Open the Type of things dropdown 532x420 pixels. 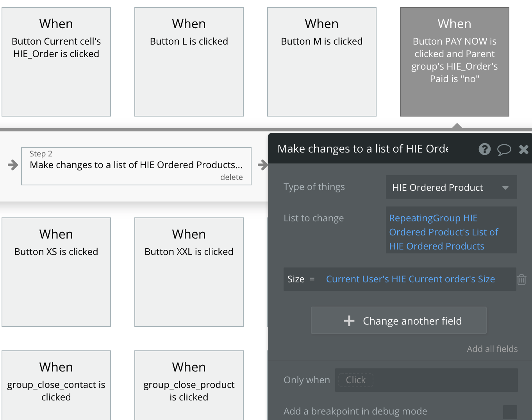tap(451, 187)
